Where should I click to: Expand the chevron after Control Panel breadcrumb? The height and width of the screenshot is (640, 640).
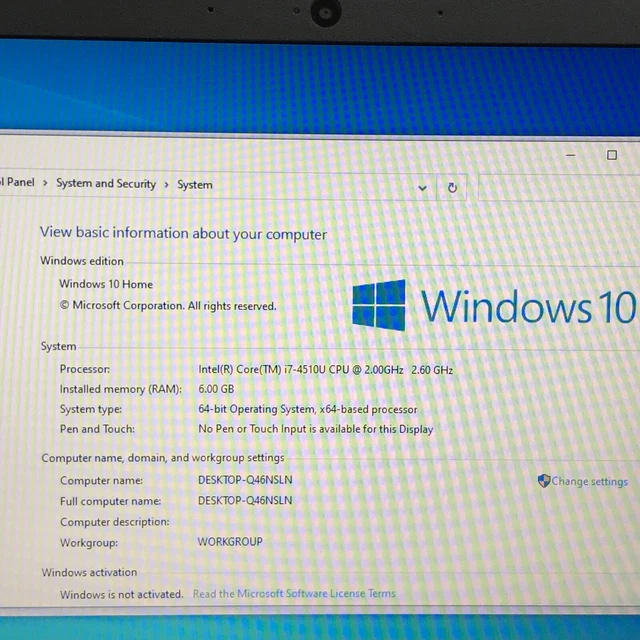pyautogui.click(x=45, y=183)
